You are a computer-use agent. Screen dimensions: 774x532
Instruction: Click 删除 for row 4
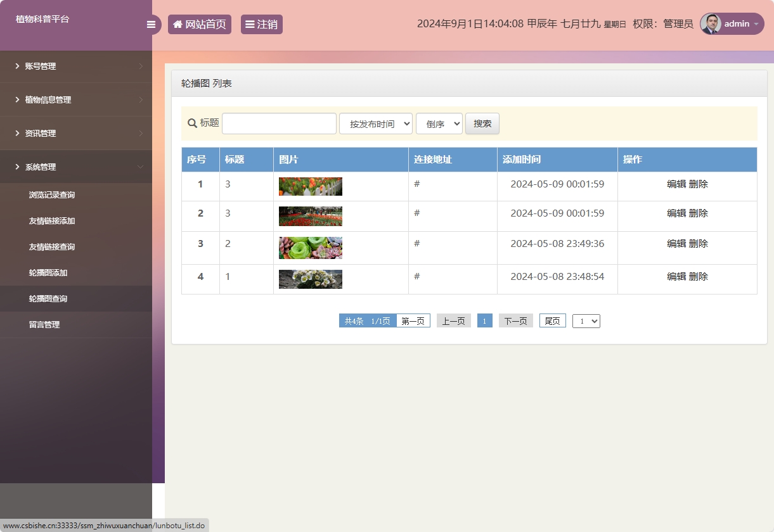tap(699, 277)
